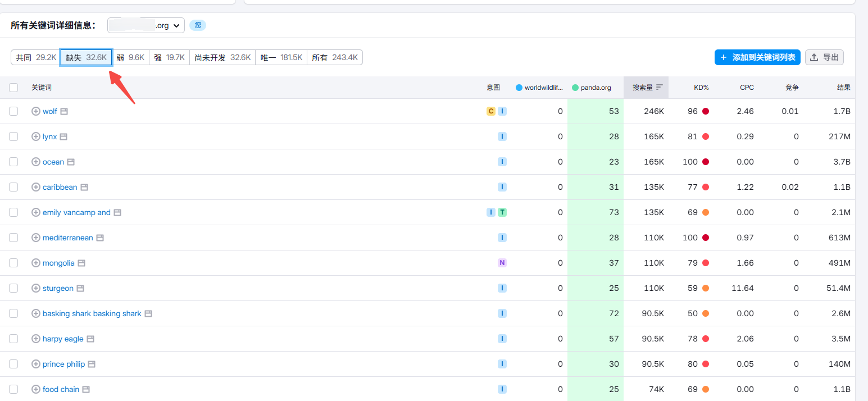Click the SERP features icon next to lynx
Image resolution: width=868 pixels, height=401 pixels.
click(x=63, y=136)
